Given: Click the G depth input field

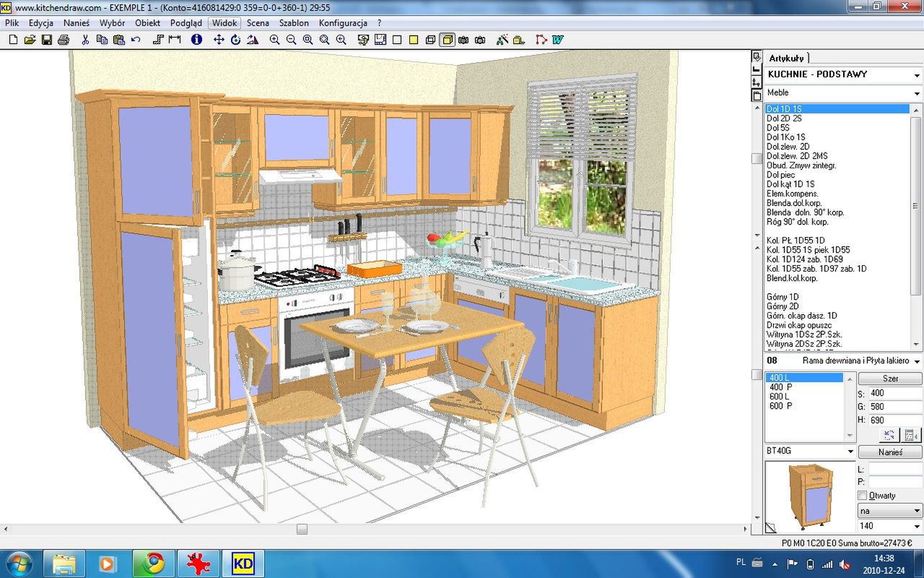Looking at the screenshot, I should [x=894, y=407].
